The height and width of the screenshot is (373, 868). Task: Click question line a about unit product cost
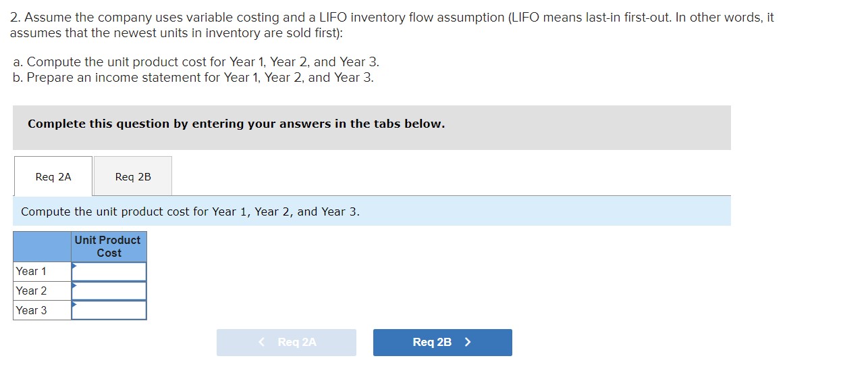click(x=196, y=61)
